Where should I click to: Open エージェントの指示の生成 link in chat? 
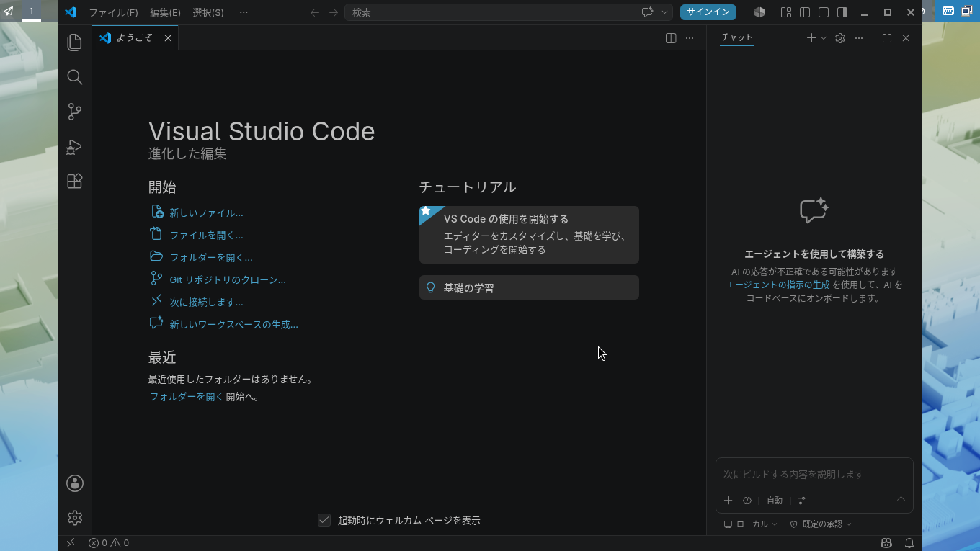pos(778,285)
